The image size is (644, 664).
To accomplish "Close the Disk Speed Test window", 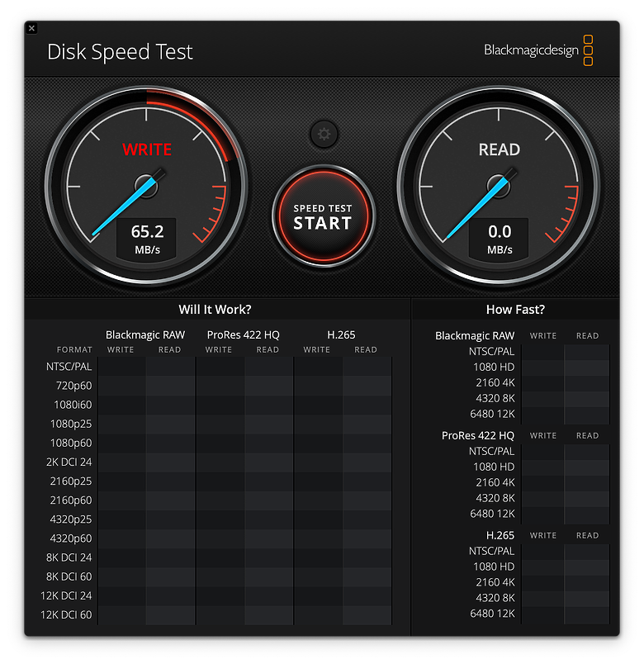I will pos(31,28).
